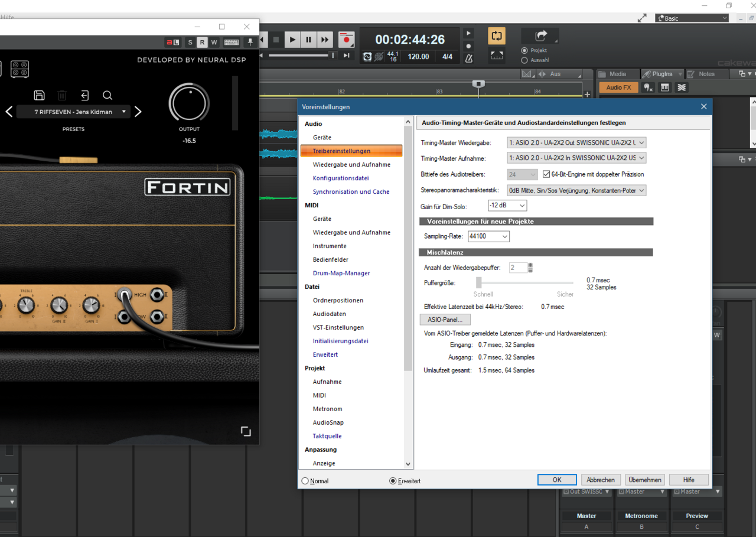The height and width of the screenshot is (537, 756).
Task: Click go-to-end transport icon
Action: [x=347, y=56]
